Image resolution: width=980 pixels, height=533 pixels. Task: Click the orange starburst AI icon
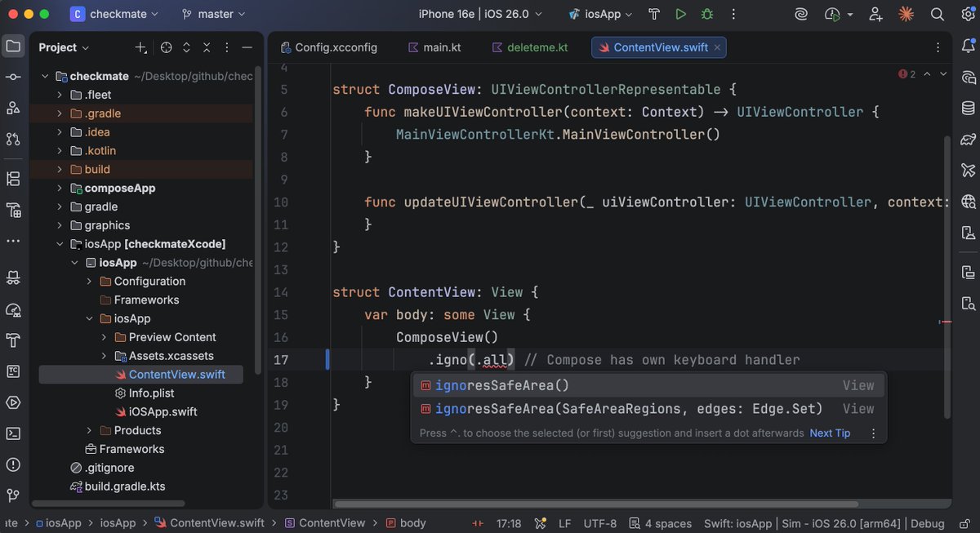click(906, 14)
